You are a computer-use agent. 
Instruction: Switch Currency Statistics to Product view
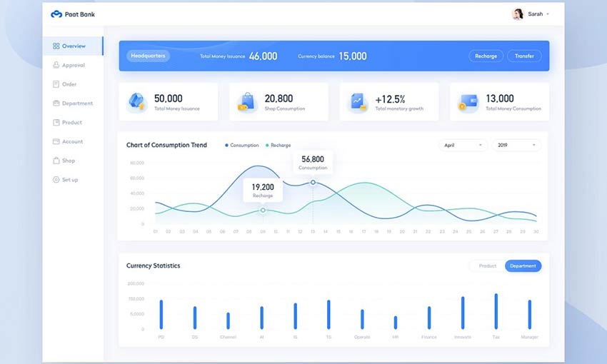click(487, 266)
